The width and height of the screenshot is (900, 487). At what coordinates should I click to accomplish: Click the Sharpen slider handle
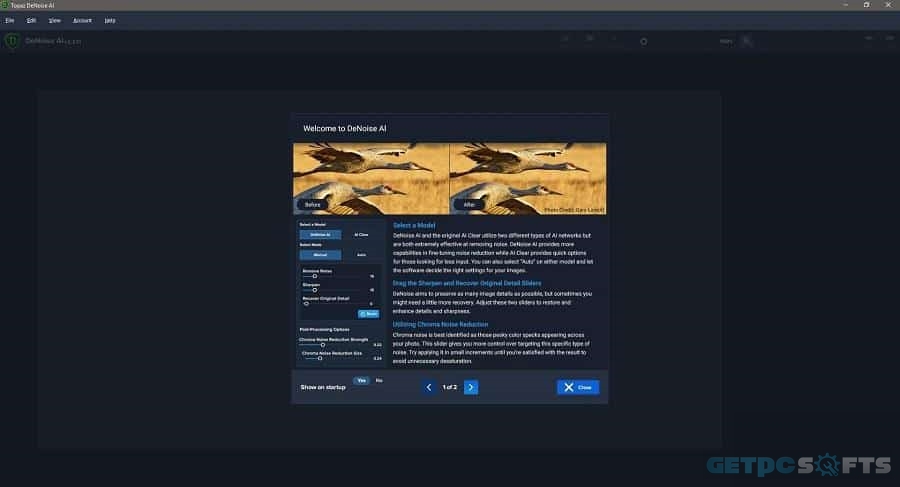pos(315,290)
